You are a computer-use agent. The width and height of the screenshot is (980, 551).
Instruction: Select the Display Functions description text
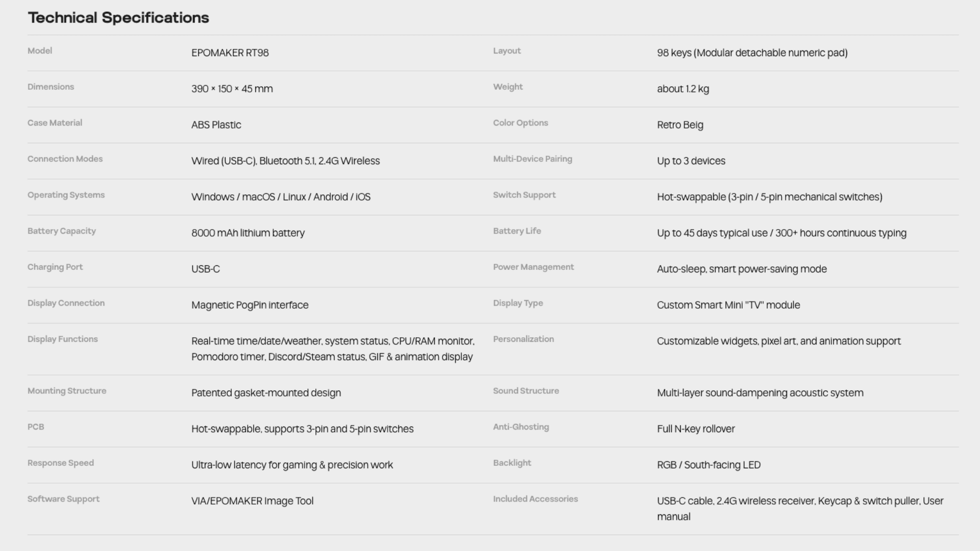click(333, 349)
